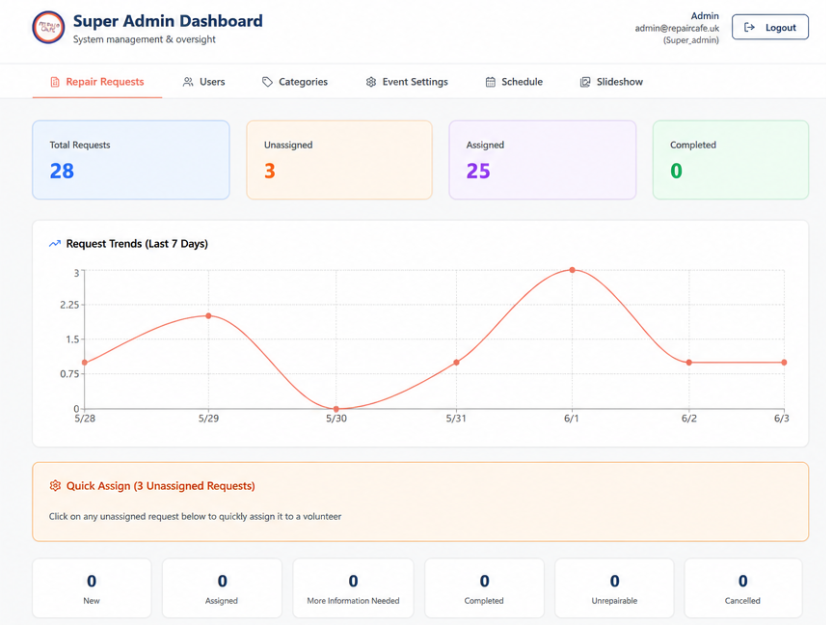Click the 6/3 data point on chart
Viewport: 826px width, 625px height.
tap(784, 363)
